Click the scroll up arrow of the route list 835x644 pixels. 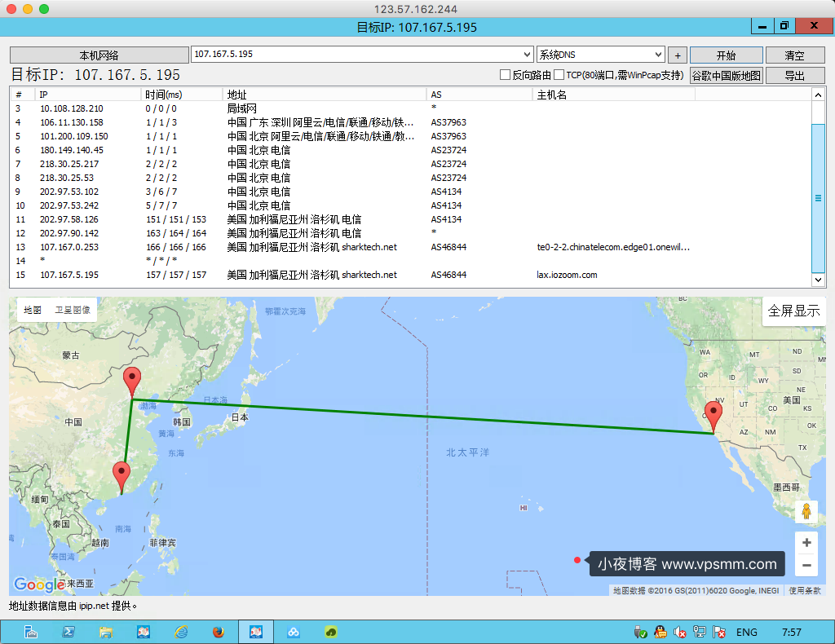coord(818,95)
